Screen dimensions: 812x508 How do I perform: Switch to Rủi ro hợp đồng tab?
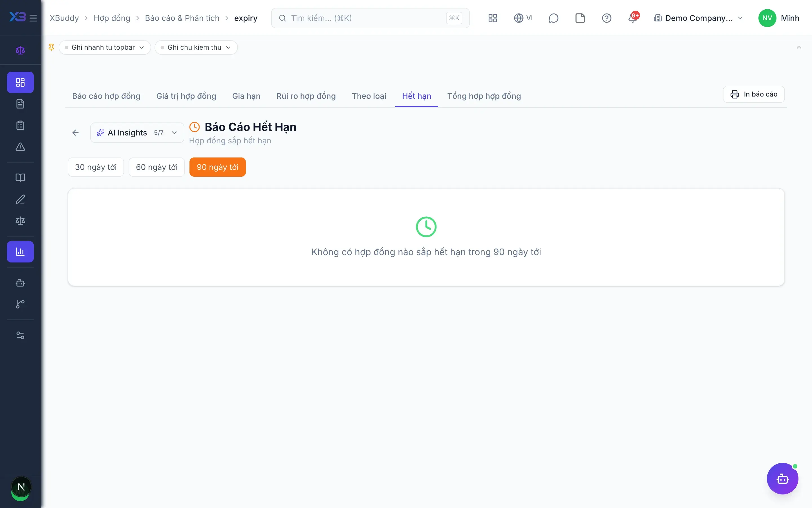(306, 96)
